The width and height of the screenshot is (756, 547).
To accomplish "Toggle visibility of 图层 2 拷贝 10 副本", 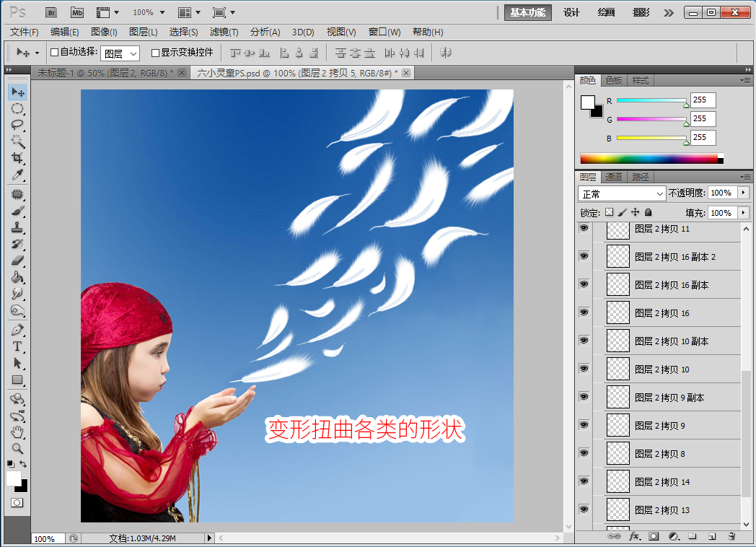I will (x=584, y=340).
